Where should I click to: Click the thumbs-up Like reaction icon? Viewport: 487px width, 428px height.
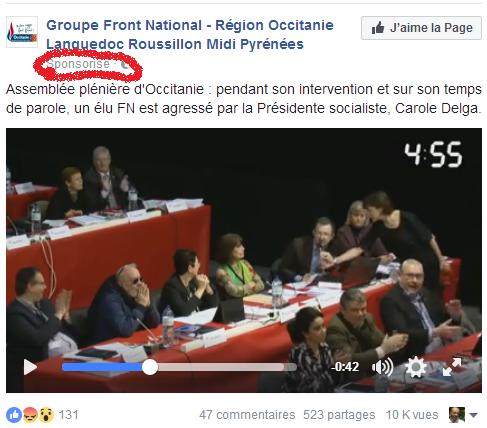tap(14, 415)
